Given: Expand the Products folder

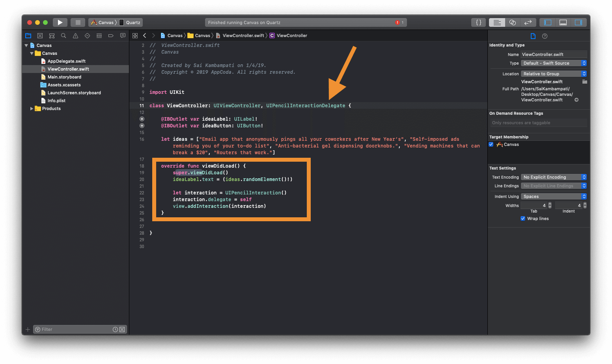Looking at the screenshot, I should click(32, 108).
